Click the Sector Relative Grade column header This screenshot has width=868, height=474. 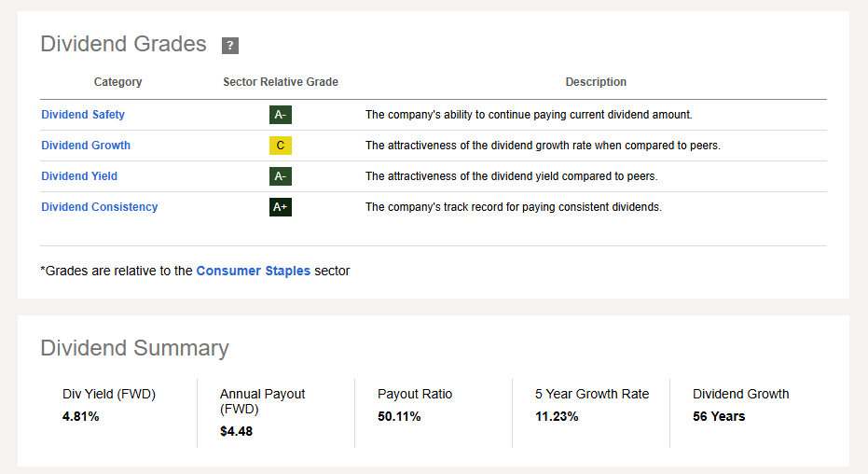281,82
